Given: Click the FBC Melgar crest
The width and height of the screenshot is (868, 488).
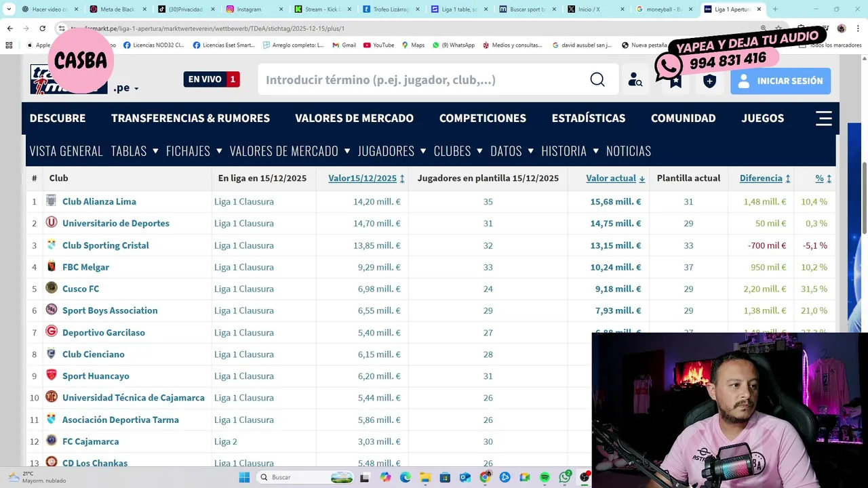Looking at the screenshot, I should click(52, 266).
